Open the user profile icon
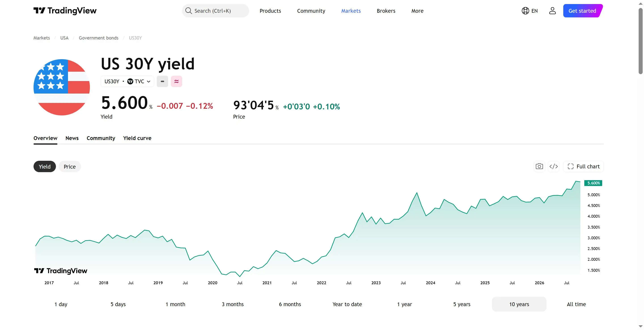The height and width of the screenshot is (330, 644). pyautogui.click(x=552, y=11)
